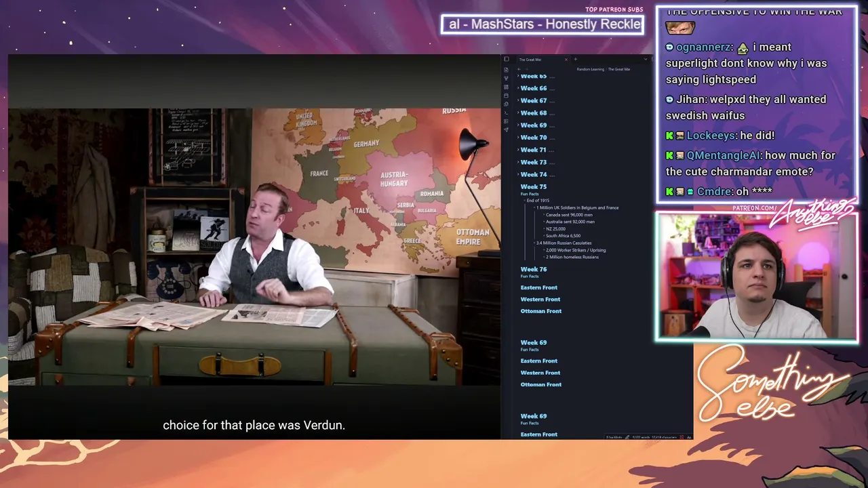Expand the Week 73 heading
This screenshot has width=868, height=488.
pos(518,162)
